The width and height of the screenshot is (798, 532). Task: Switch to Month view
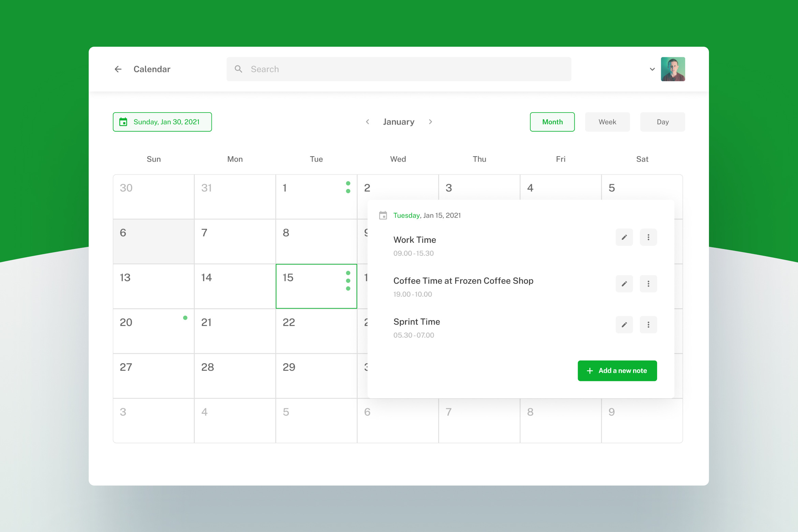pos(552,122)
